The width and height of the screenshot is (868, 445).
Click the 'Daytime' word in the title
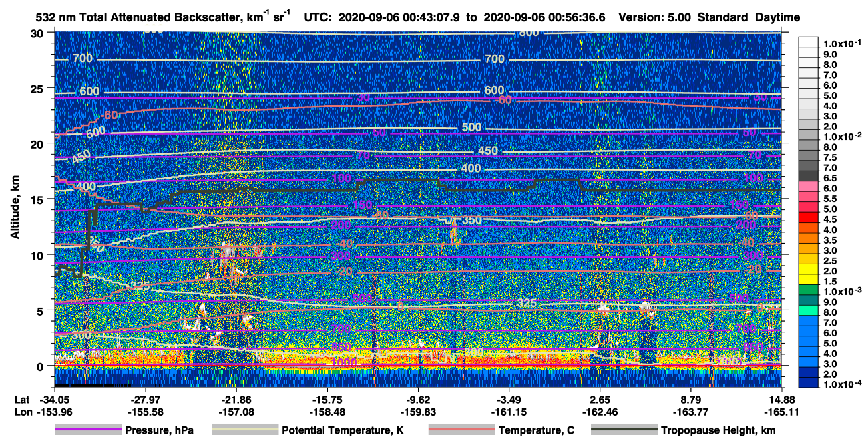[x=777, y=17]
